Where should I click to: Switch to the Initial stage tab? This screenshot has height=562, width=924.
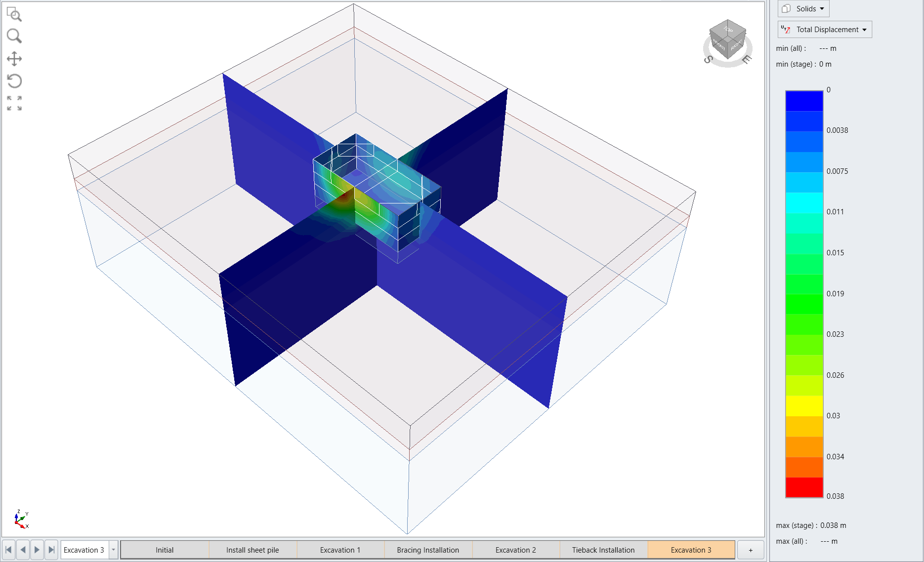(165, 550)
